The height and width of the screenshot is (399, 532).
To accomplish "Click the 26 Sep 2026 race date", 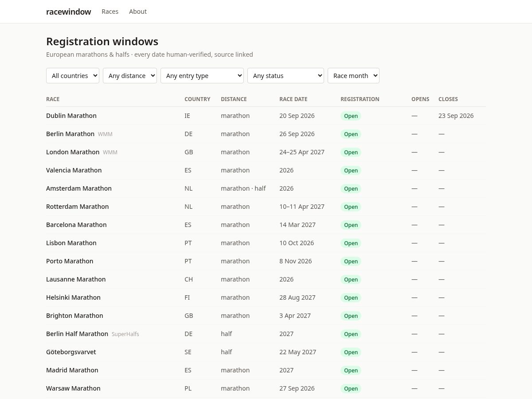I will pyautogui.click(x=297, y=134).
